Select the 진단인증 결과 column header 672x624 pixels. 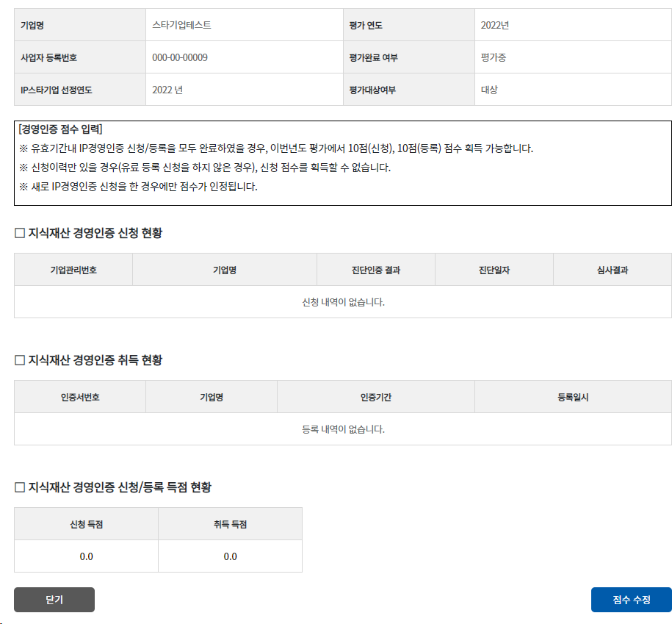click(x=376, y=270)
